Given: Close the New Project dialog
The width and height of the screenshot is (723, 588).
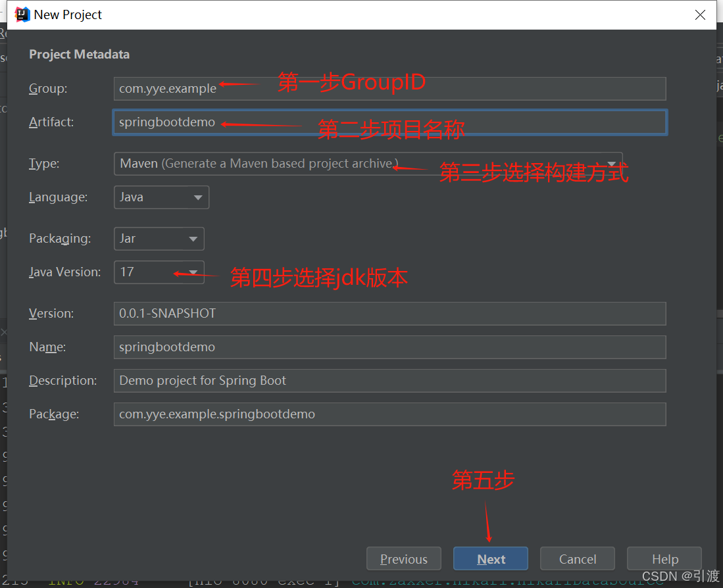Looking at the screenshot, I should click(700, 14).
